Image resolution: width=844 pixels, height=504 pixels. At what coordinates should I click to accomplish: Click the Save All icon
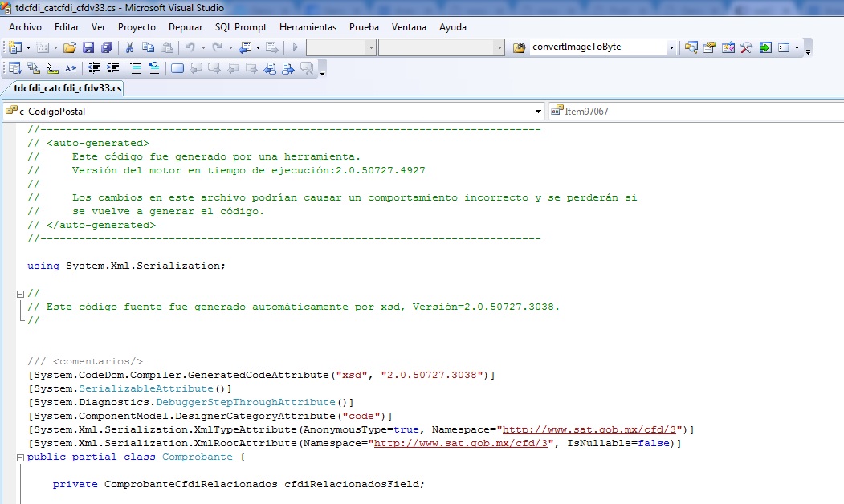pos(107,47)
